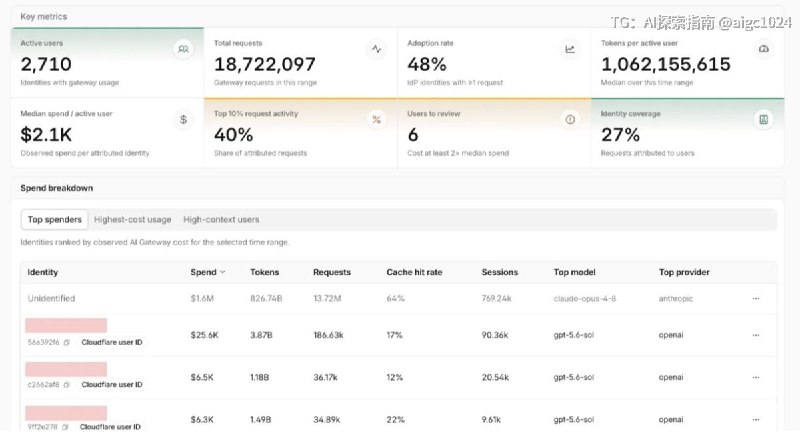The height and width of the screenshot is (435, 800).
Task: Click the 1.18B tokens value
Action: [259, 377]
